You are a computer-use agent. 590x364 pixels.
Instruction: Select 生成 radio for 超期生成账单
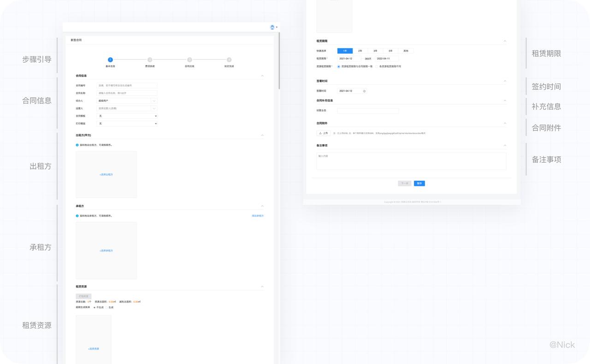click(x=106, y=307)
